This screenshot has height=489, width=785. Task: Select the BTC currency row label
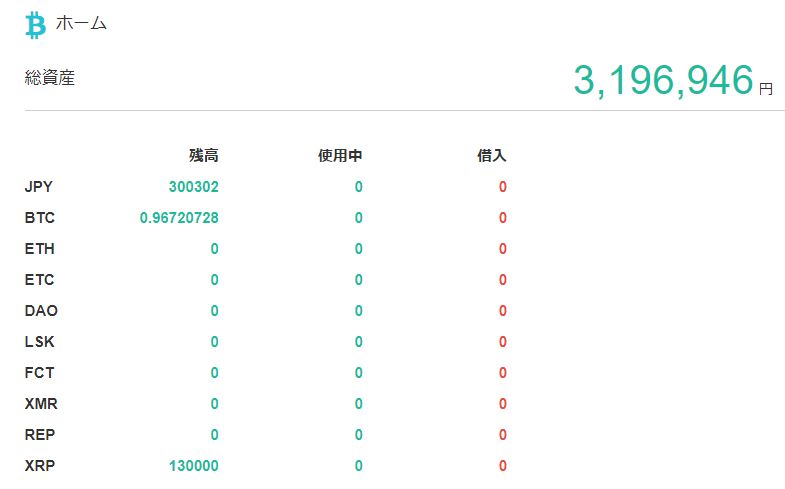pos(39,218)
